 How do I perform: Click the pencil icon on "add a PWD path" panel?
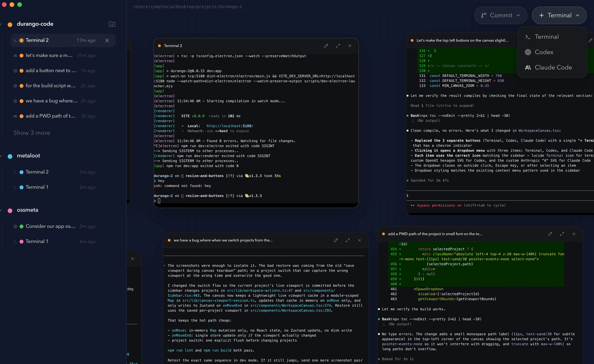click(550, 234)
